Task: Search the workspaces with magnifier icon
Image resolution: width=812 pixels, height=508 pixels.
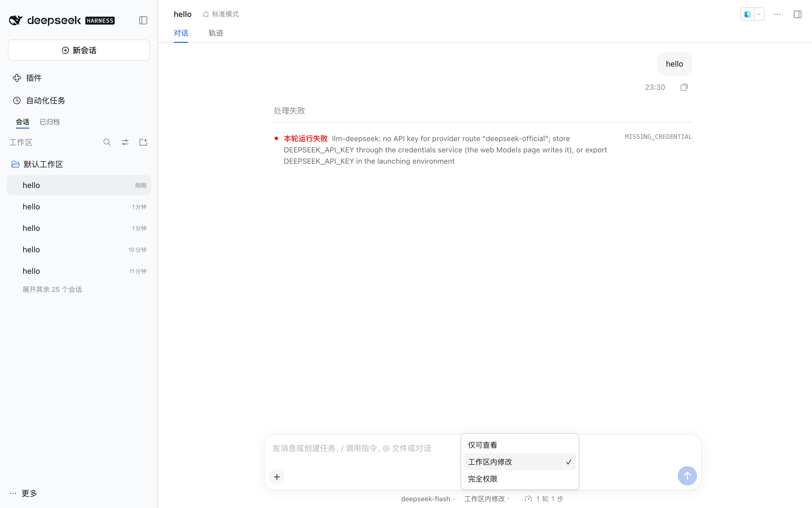Action: pyautogui.click(x=107, y=143)
